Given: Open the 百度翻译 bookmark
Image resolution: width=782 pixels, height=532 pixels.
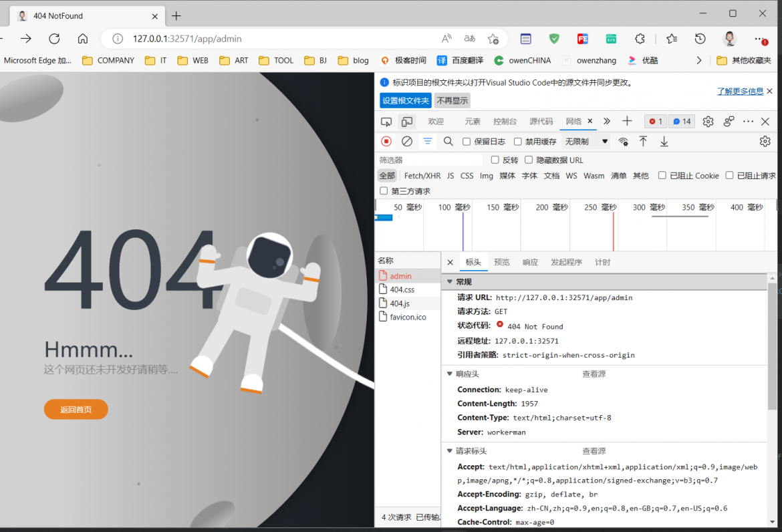Looking at the screenshot, I should (461, 60).
